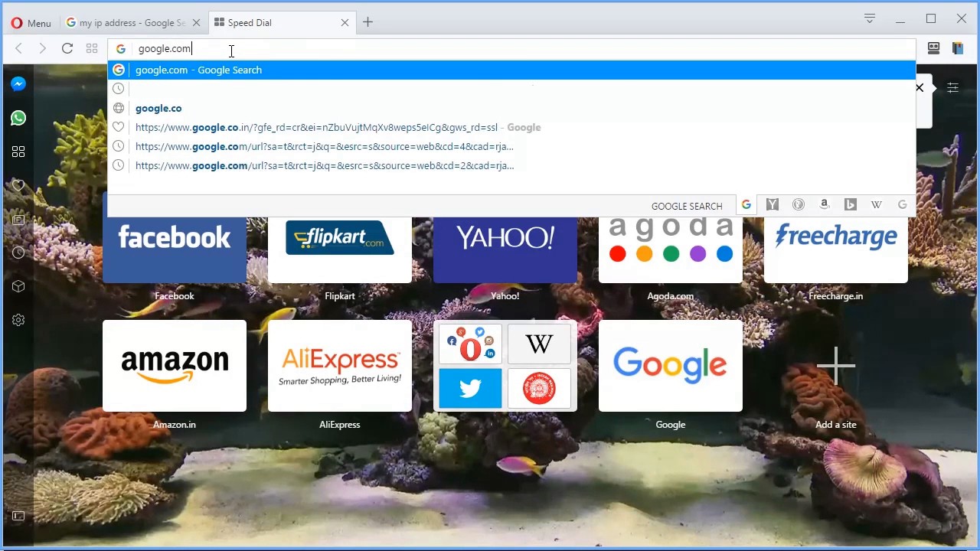Click the address bar containing google.com
The width and height of the screenshot is (980, 551).
tap(511, 49)
